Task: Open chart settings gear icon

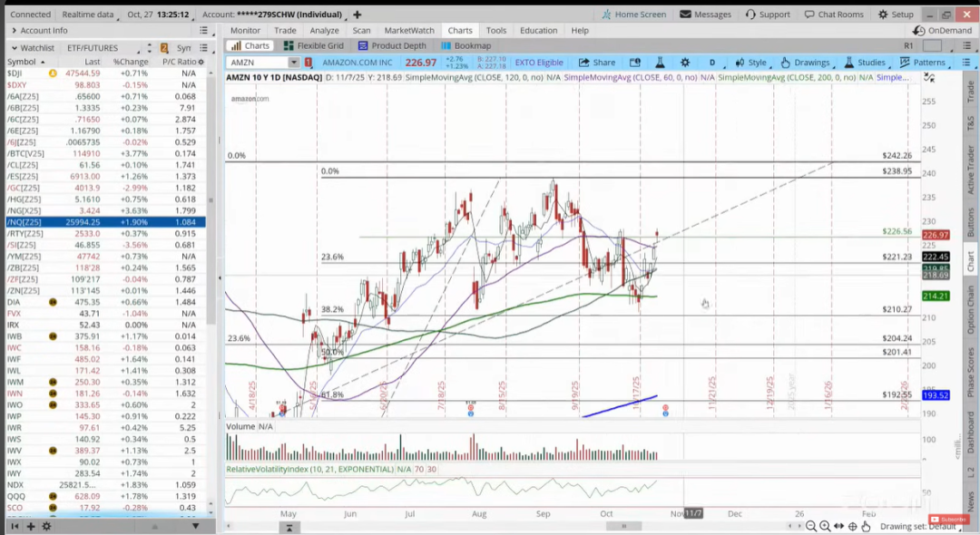Action: pyautogui.click(x=685, y=63)
